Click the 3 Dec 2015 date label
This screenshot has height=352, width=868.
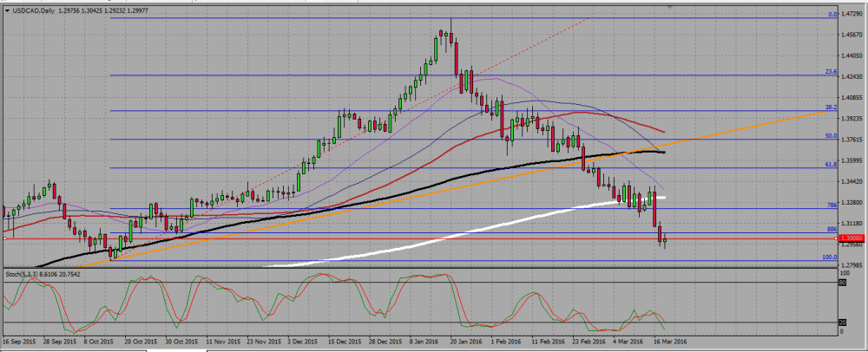[x=303, y=342]
